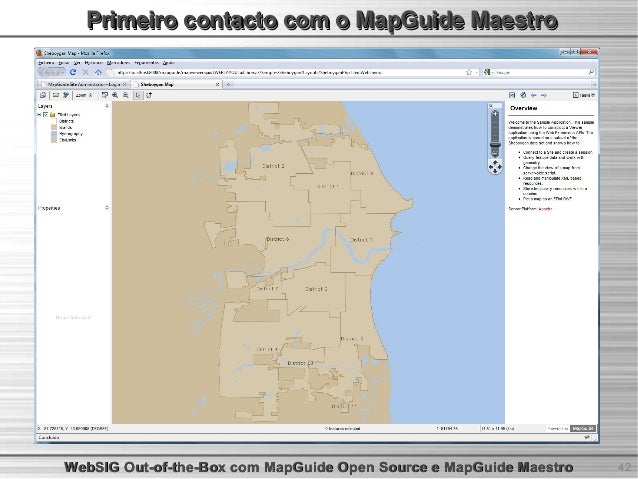Click the clear selection icon after pointer tool

(x=149, y=95)
